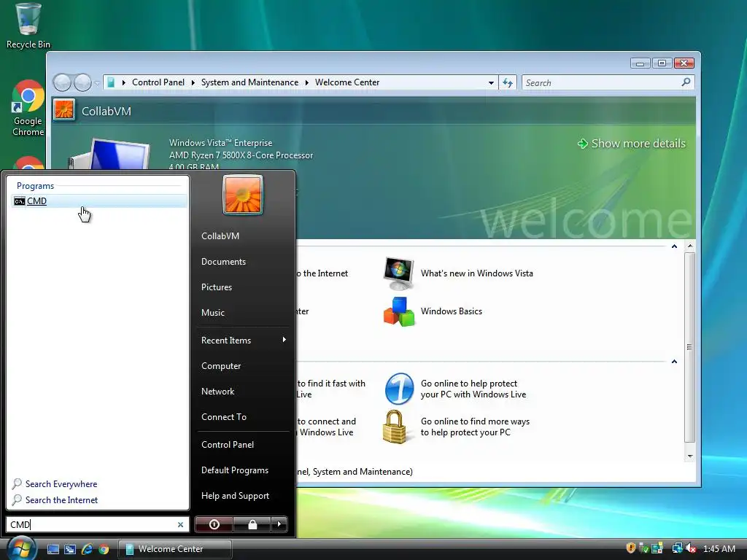Open Network from the Start menu
This screenshot has width=747, height=560.
[x=217, y=392]
